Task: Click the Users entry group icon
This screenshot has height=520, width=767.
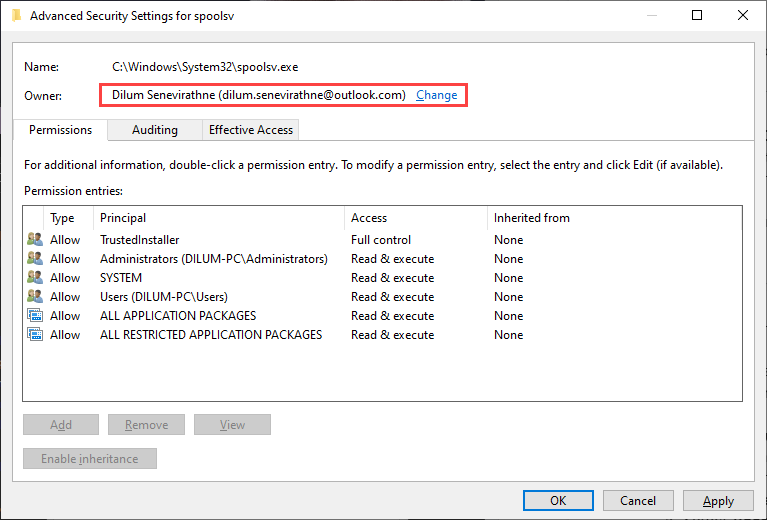Action: (35, 297)
